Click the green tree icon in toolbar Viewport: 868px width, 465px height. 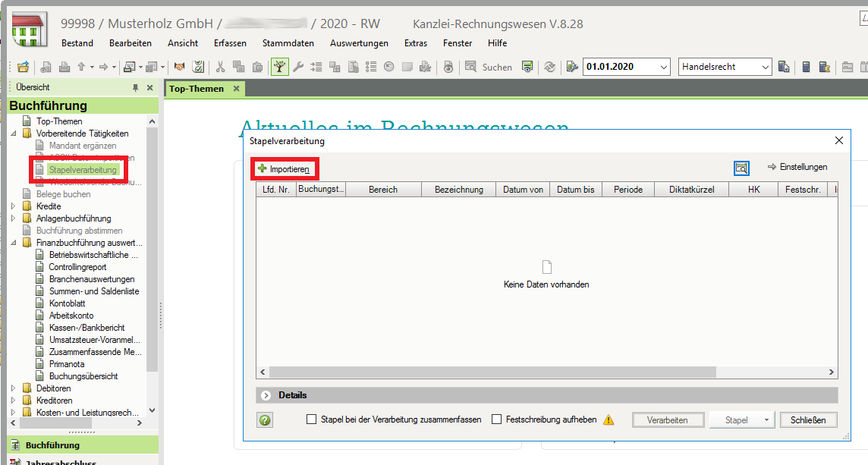(x=280, y=67)
